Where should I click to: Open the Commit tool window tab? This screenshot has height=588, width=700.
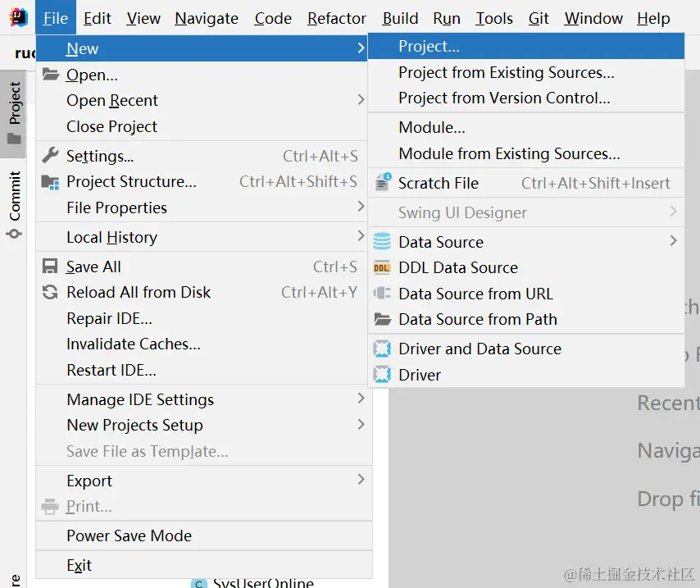14,204
